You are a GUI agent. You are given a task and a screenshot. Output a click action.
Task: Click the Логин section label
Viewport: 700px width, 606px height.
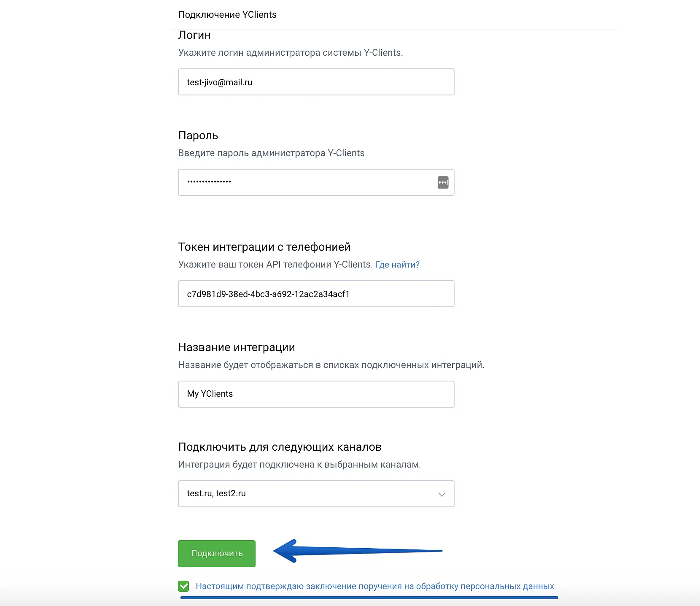click(194, 35)
